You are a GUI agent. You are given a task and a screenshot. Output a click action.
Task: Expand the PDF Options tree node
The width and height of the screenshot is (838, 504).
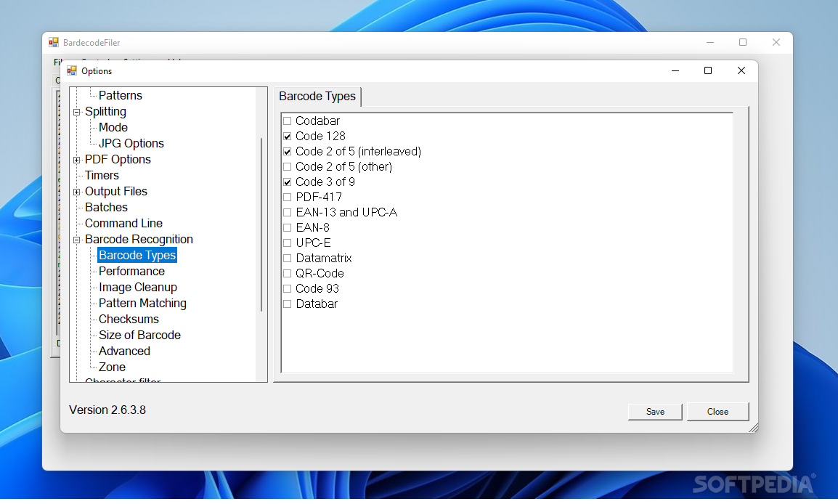tap(77, 160)
